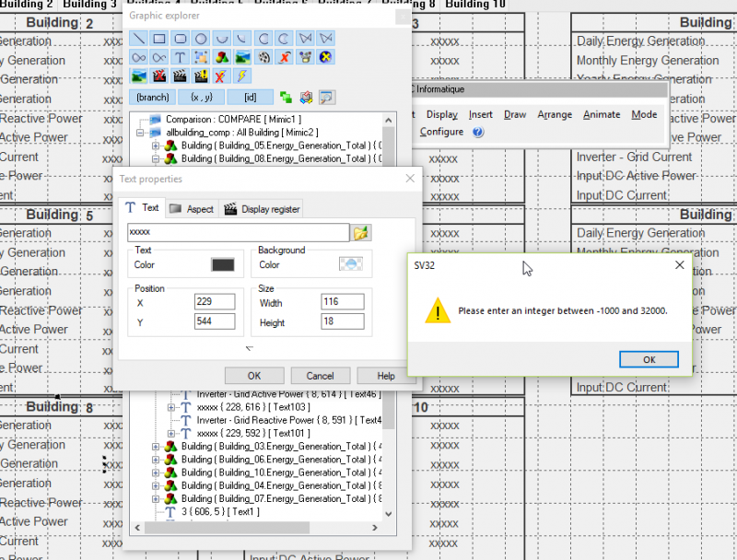The height and width of the screenshot is (560, 737).
Task: Select the Quarter-circle arc drawing tool
Action: [242, 39]
